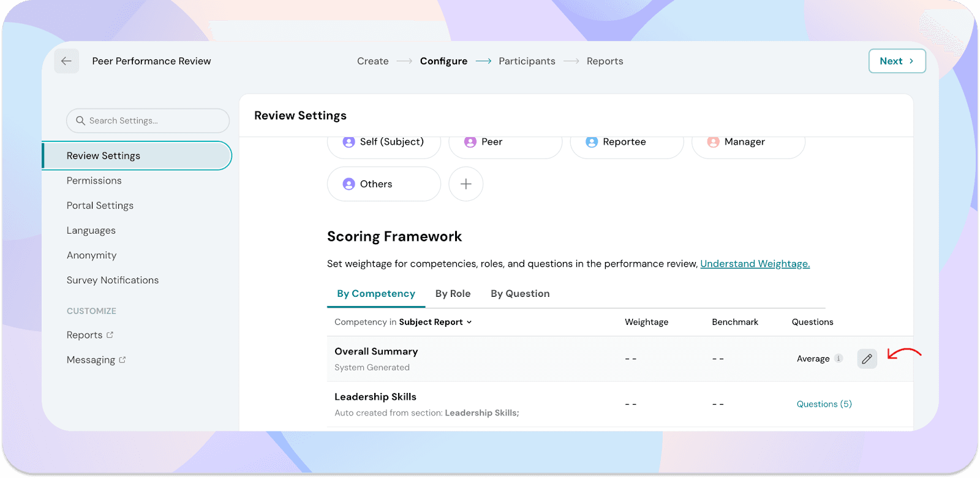Select the By Competency tab
This screenshot has height=478, width=980.
click(x=375, y=294)
